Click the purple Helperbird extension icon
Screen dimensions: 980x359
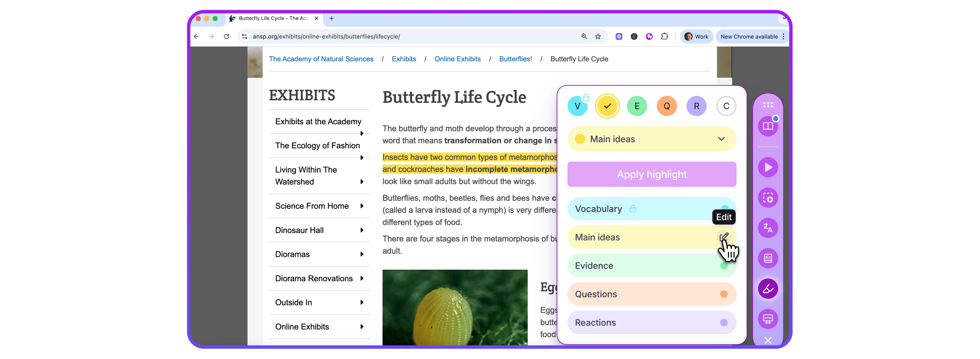click(x=649, y=37)
